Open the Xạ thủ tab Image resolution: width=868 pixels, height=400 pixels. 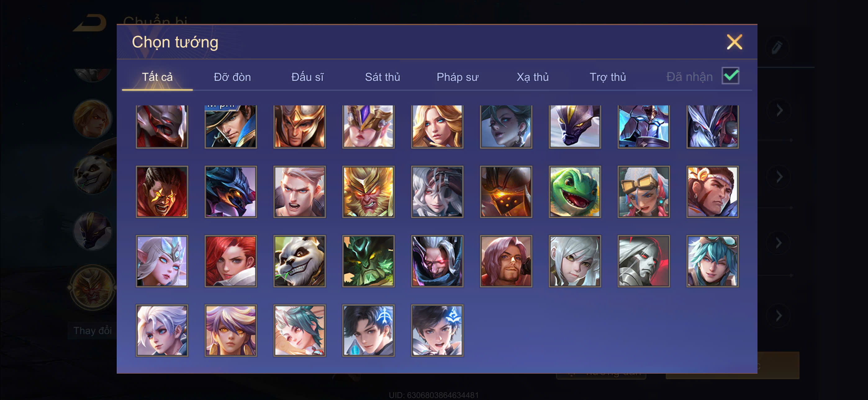tap(533, 77)
